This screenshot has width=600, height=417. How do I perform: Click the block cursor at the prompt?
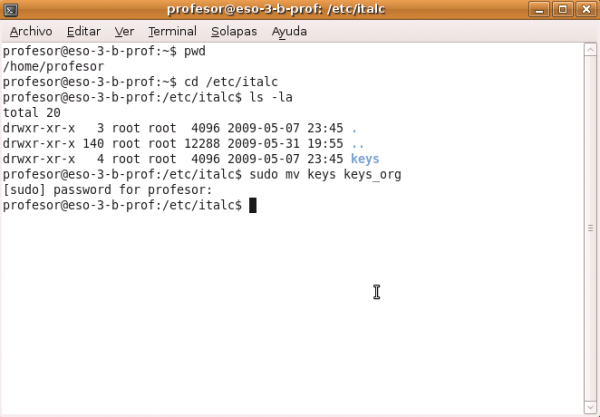[253, 205]
